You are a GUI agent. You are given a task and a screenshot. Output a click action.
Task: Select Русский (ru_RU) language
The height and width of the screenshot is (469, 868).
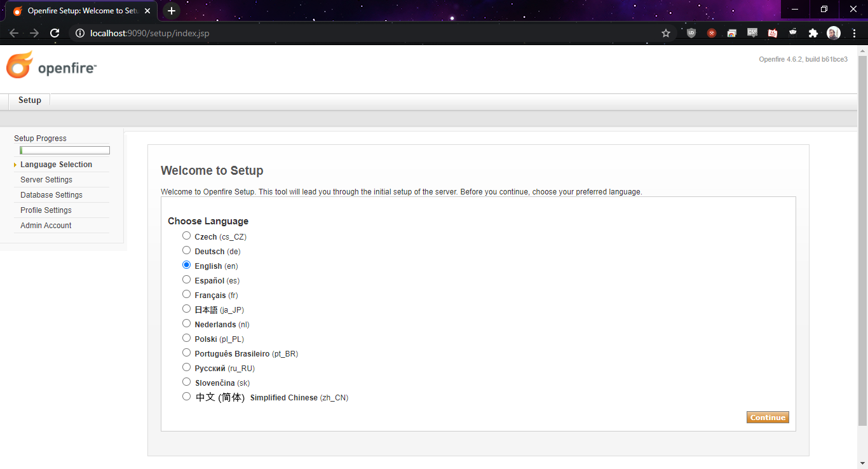(x=186, y=367)
